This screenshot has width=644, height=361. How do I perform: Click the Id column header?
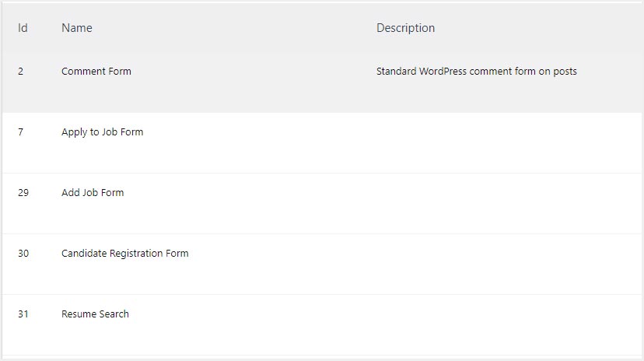(23, 28)
